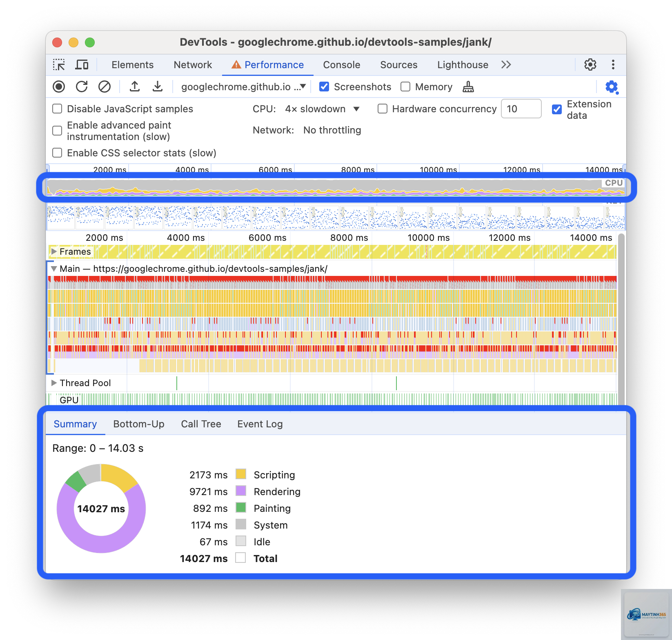
Task: Check Enable advanced paint instrumentation
Action: [58, 131]
